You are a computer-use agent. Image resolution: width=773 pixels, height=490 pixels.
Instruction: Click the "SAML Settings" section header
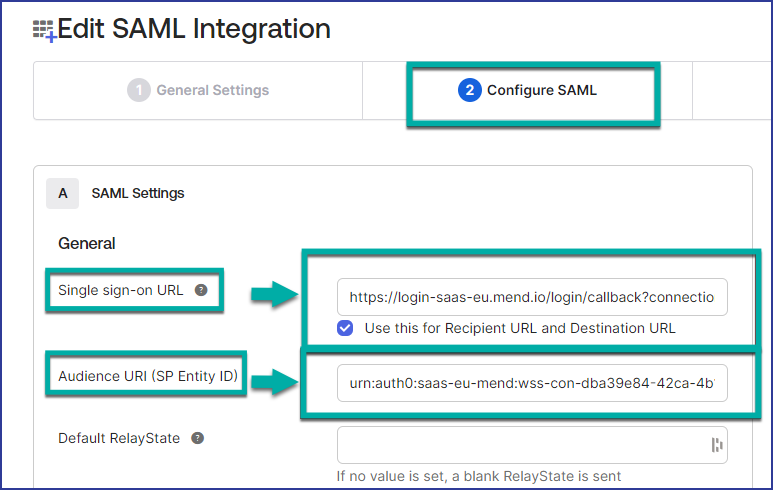point(138,193)
